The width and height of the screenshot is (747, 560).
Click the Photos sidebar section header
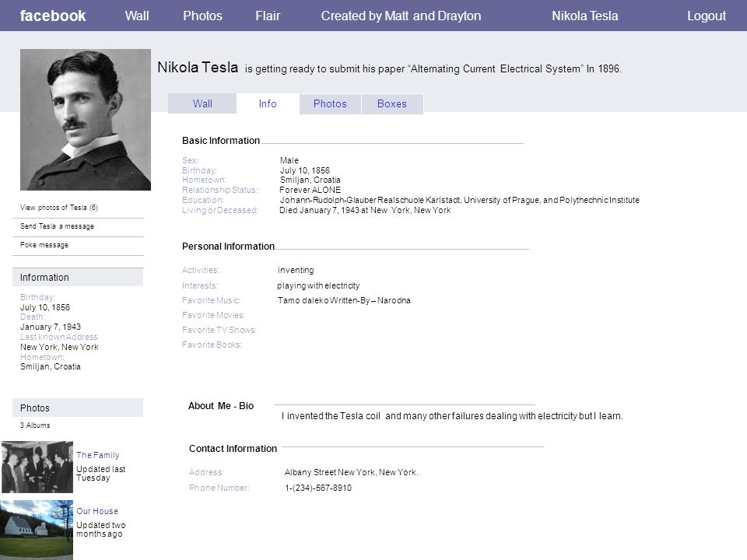tap(78, 408)
